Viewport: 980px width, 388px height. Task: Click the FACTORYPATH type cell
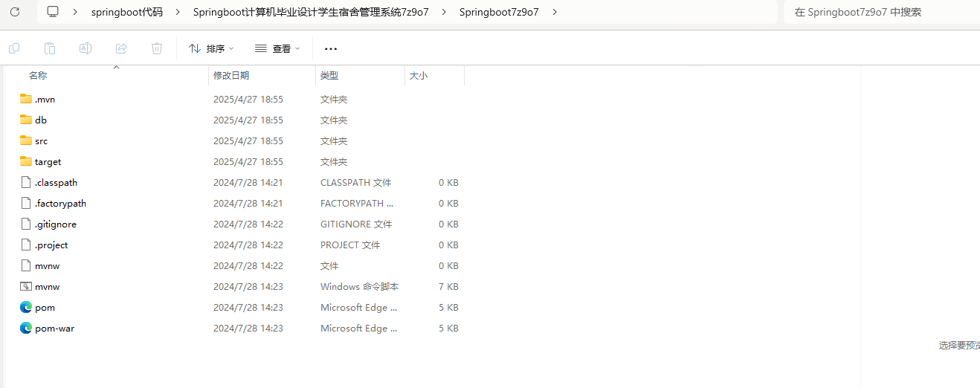[x=358, y=203]
